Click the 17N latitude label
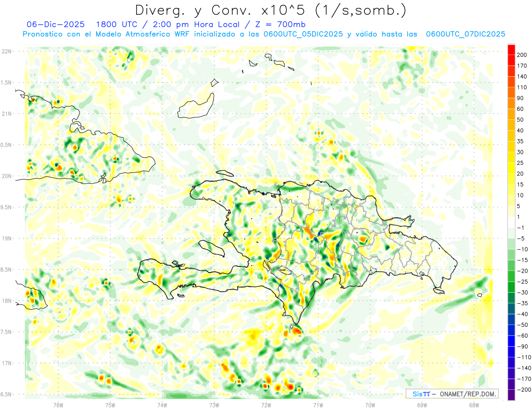The width and height of the screenshot is (532, 411). (x=7, y=363)
